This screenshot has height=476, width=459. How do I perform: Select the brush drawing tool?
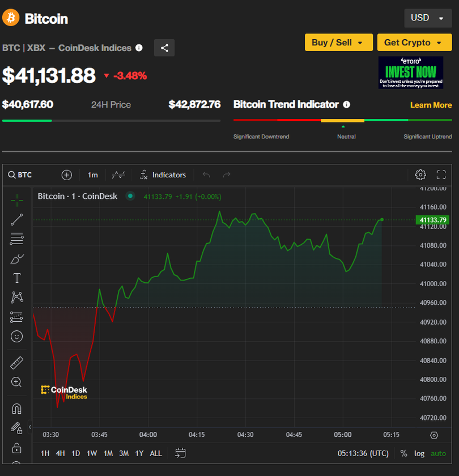point(17,259)
